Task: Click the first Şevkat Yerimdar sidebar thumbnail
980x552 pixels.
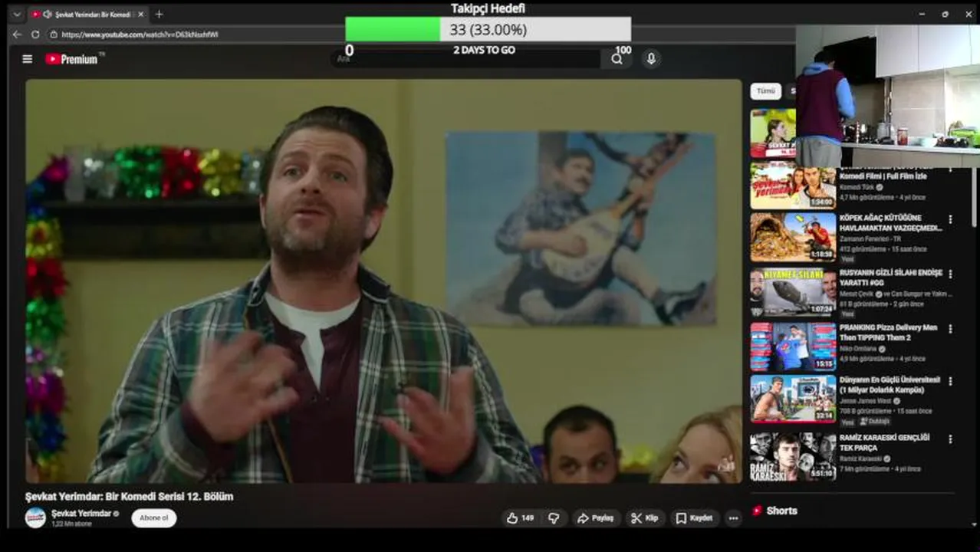Action: click(x=773, y=133)
